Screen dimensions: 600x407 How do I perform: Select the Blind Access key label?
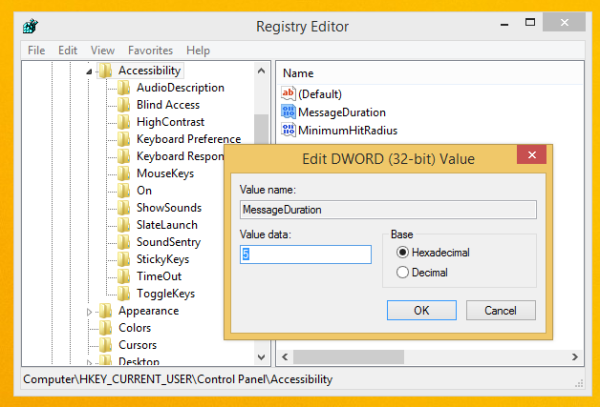tap(168, 105)
